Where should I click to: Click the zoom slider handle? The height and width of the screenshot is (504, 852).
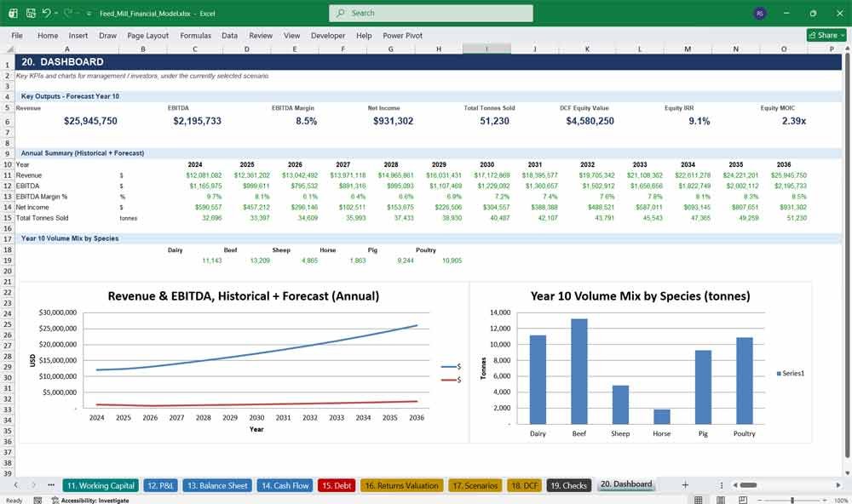[792, 501]
